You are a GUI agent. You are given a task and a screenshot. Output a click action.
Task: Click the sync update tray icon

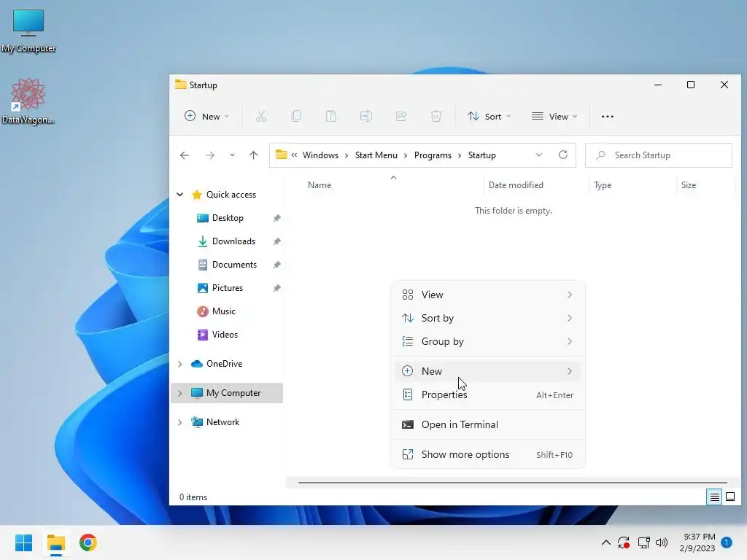click(x=624, y=542)
